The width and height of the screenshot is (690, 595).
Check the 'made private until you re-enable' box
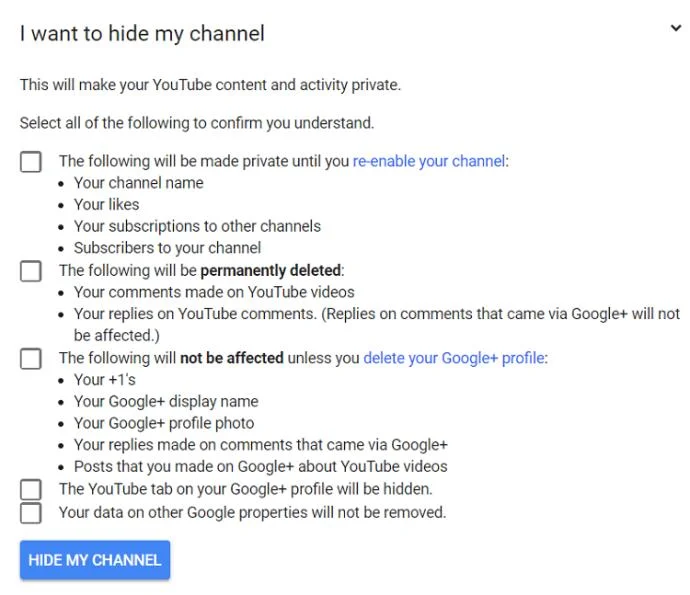click(31, 162)
